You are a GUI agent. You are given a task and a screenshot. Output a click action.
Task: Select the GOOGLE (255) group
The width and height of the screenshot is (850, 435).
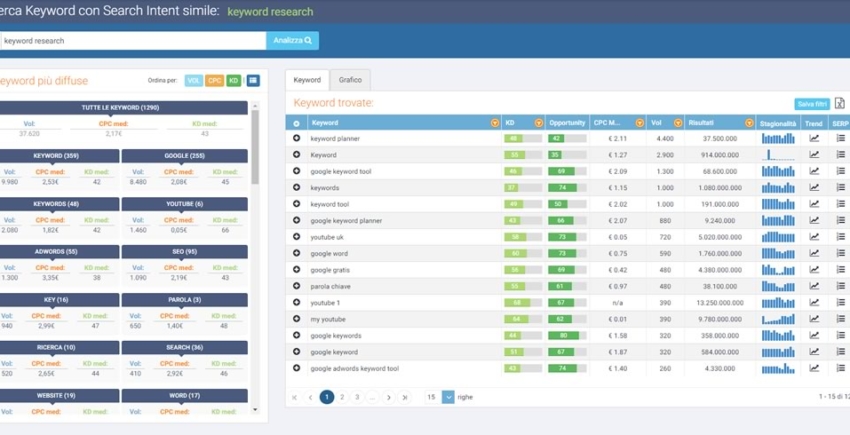(x=185, y=156)
